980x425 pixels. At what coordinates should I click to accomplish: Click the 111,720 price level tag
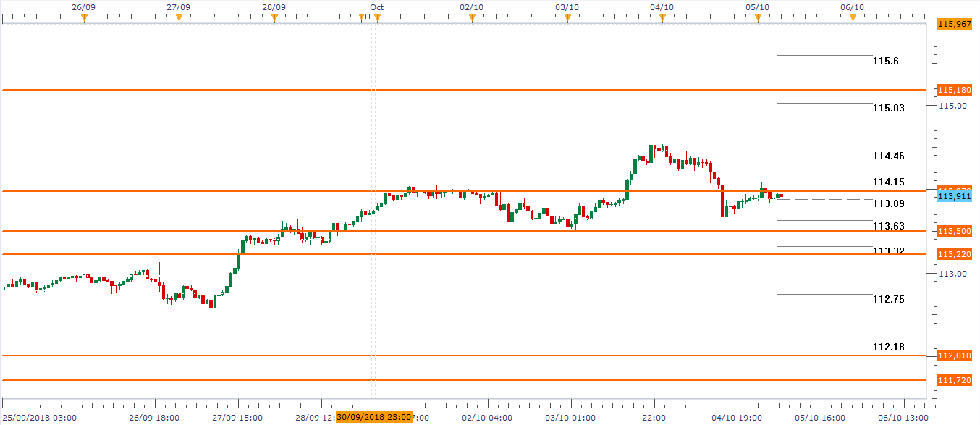click(x=954, y=380)
